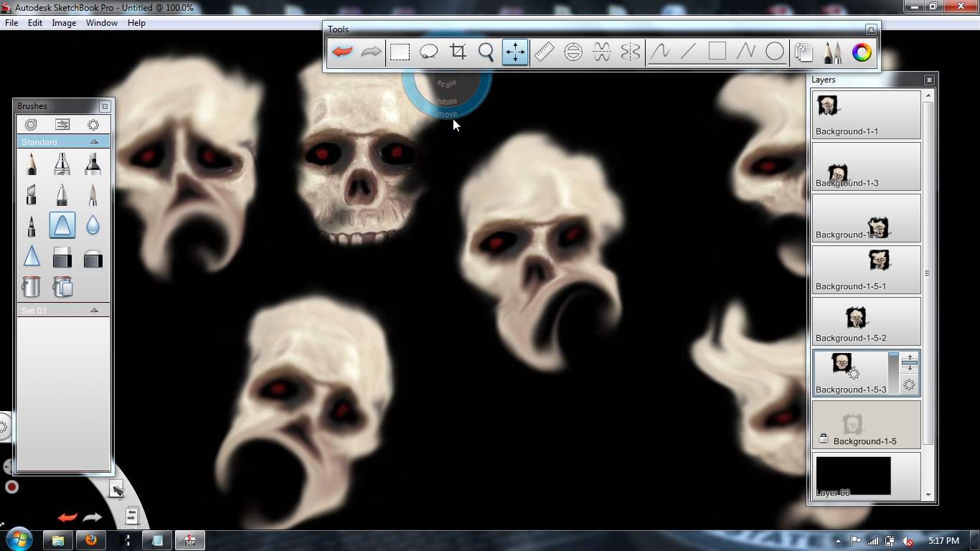Close the Brushes panel
The height and width of the screenshot is (551, 980).
click(105, 106)
